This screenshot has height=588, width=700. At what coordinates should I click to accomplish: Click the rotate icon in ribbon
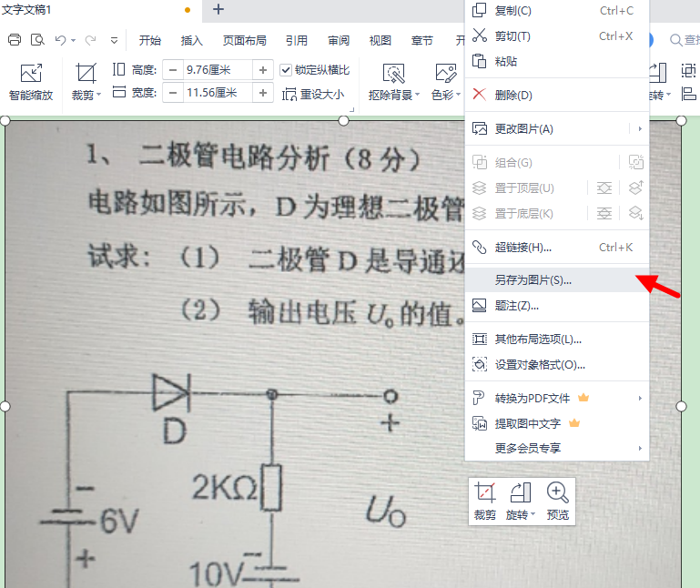point(658,73)
